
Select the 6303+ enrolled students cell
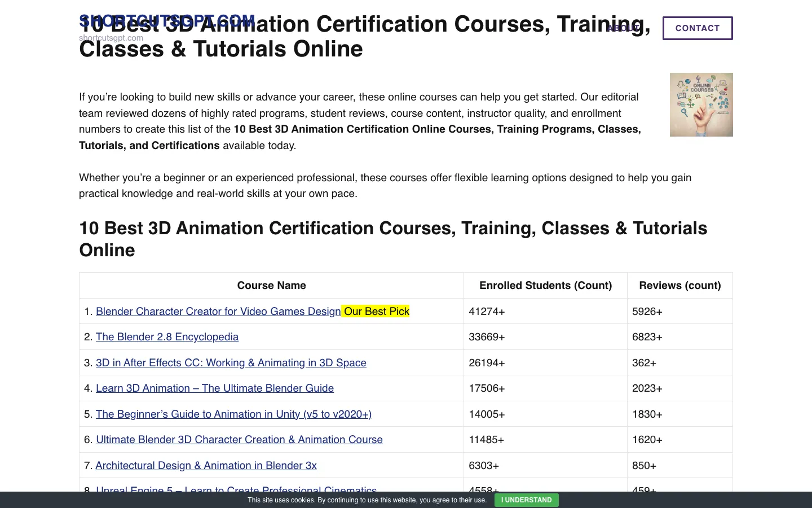pyautogui.click(x=545, y=466)
